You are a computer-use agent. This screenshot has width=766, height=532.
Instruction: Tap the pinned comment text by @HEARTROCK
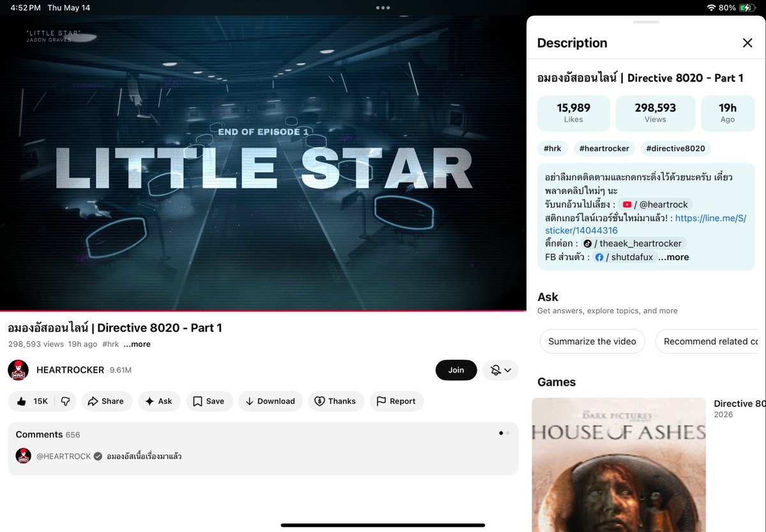coord(144,456)
